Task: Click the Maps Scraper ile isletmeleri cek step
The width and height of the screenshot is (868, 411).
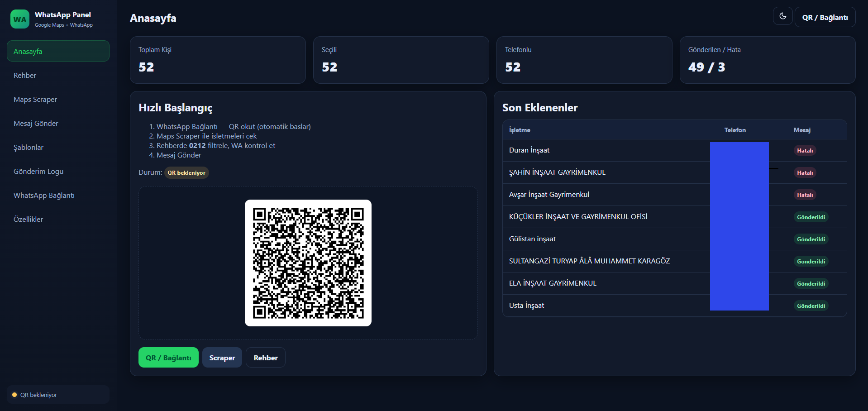Action: coord(206,136)
